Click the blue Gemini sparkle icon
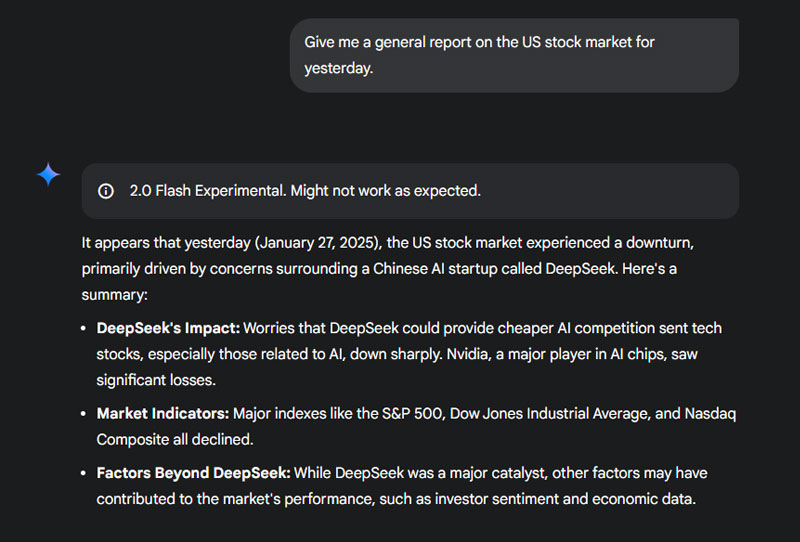The height and width of the screenshot is (542, 800). [48, 174]
